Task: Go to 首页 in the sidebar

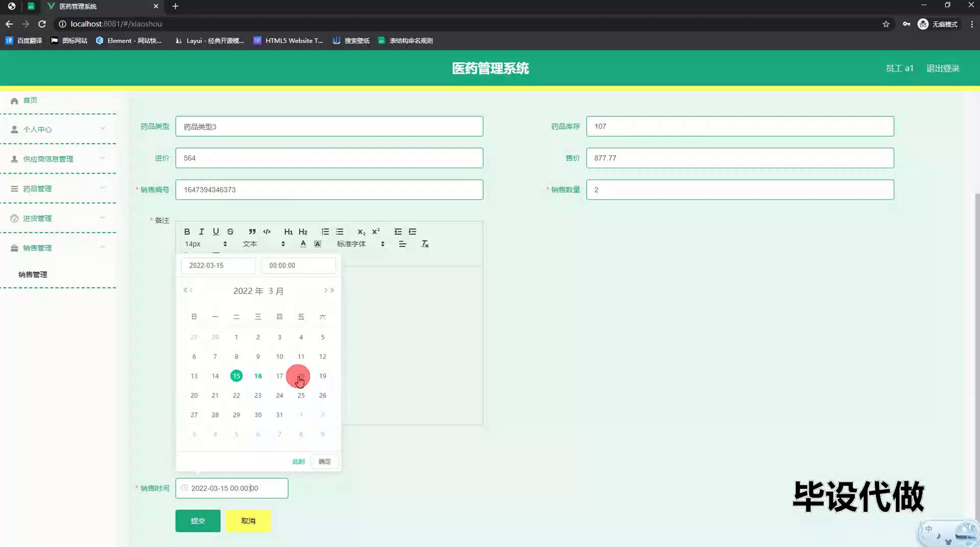Action: [x=30, y=101]
